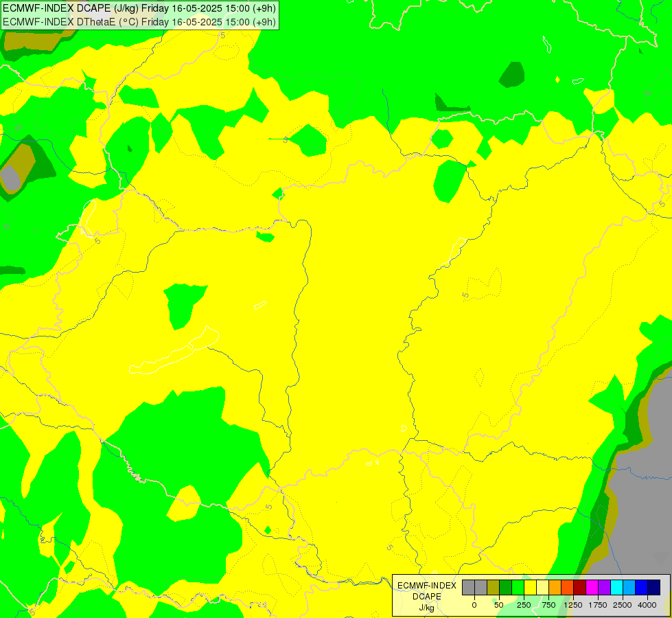The width and height of the screenshot is (672, 618).
Task: Select the dark red legend swatch
Action: pos(580,587)
